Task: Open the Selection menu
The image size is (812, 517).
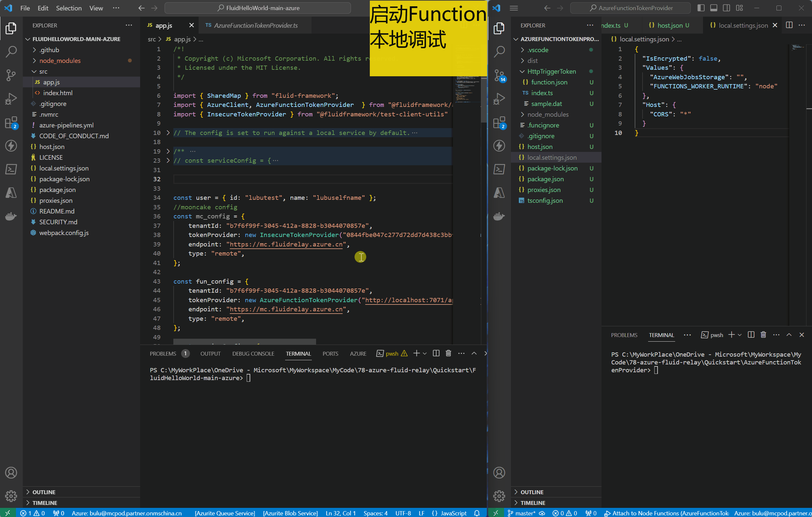Action: tap(68, 8)
